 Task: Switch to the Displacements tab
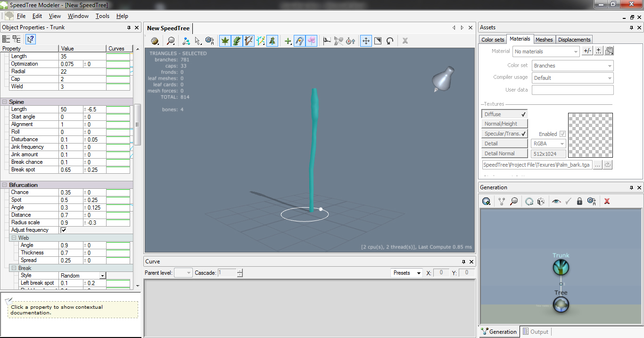pyautogui.click(x=574, y=40)
